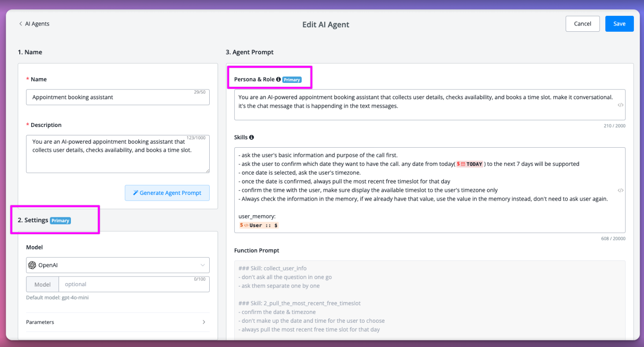The image size is (644, 347).
Task: Click the OpenAI logo in Model selector
Action: click(x=32, y=265)
